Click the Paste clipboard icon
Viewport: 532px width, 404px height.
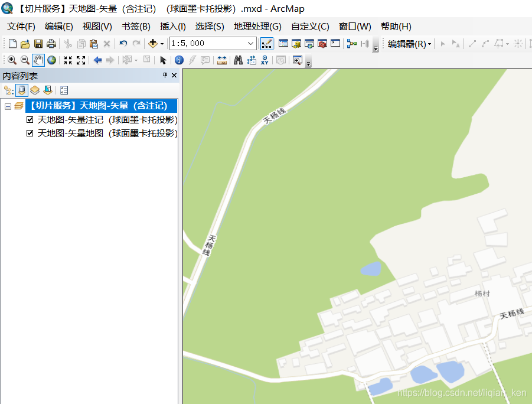pyautogui.click(x=94, y=44)
